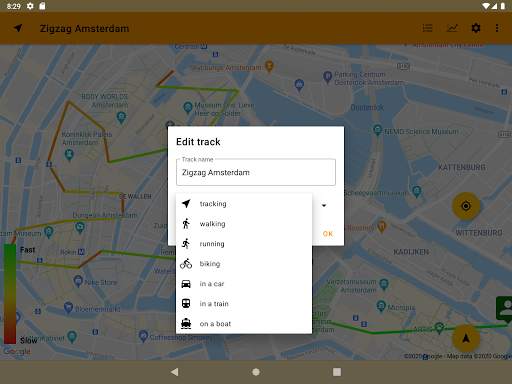Screen dimensions: 512x384
Task: Click the Edit track dialog heading
Action: pos(198,142)
